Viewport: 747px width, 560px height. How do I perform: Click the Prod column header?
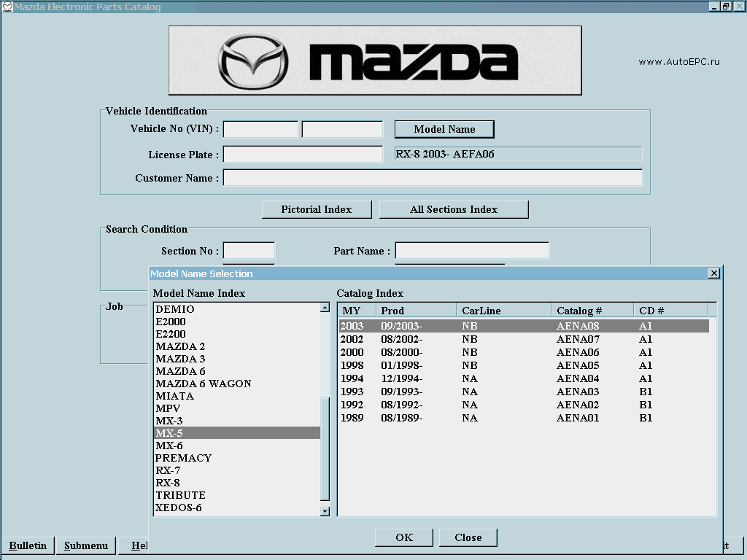pyautogui.click(x=417, y=311)
